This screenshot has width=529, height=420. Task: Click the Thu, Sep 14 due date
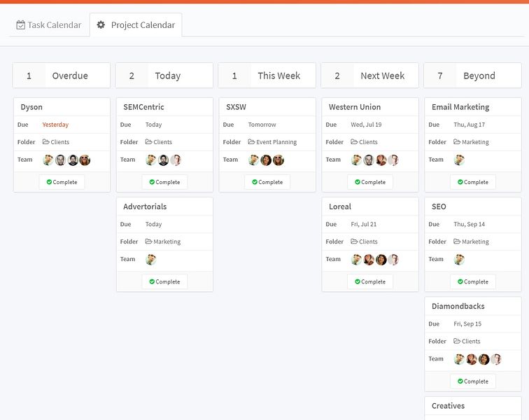point(470,224)
